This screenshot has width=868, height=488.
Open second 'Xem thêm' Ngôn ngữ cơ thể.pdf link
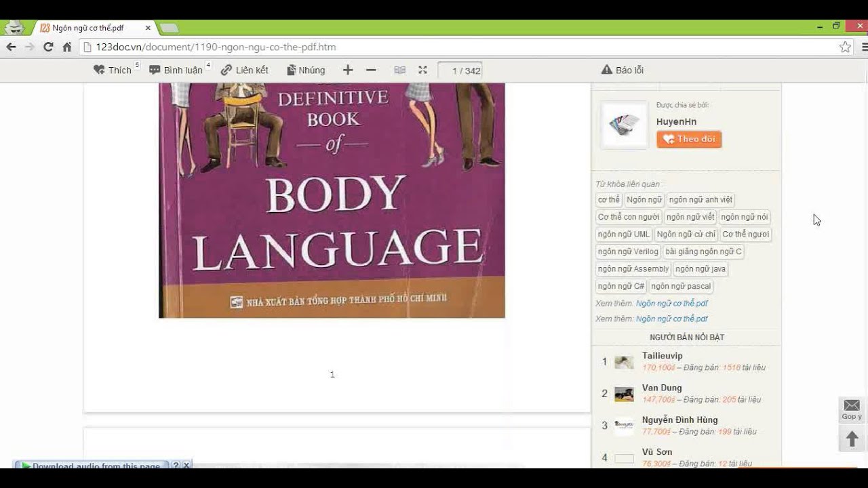pos(672,319)
